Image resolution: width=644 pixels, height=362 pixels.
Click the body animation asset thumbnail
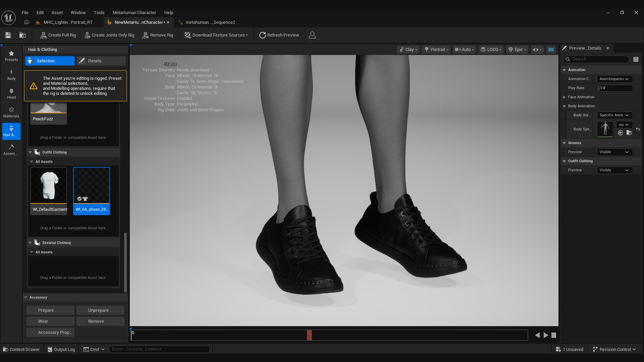pyautogui.click(x=605, y=129)
